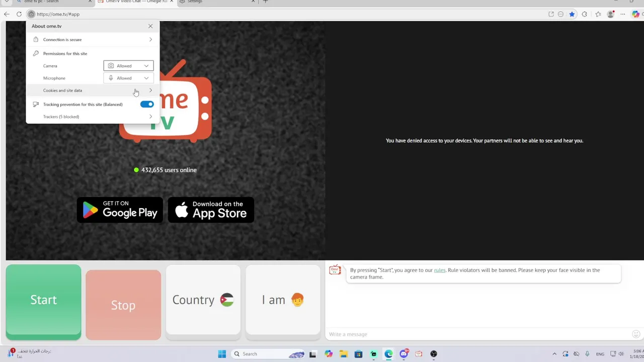The width and height of the screenshot is (644, 362).
Task: Get the app on Google Play
Action: pos(120,210)
